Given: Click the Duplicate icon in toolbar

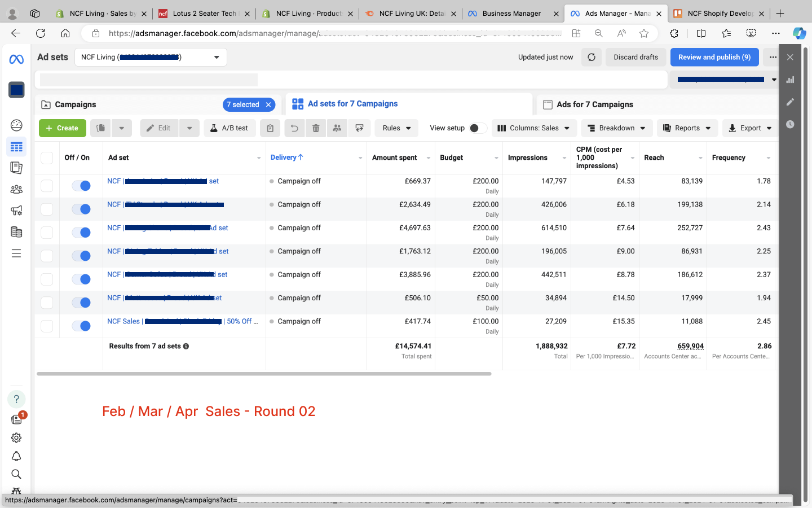Looking at the screenshot, I should pyautogui.click(x=101, y=128).
